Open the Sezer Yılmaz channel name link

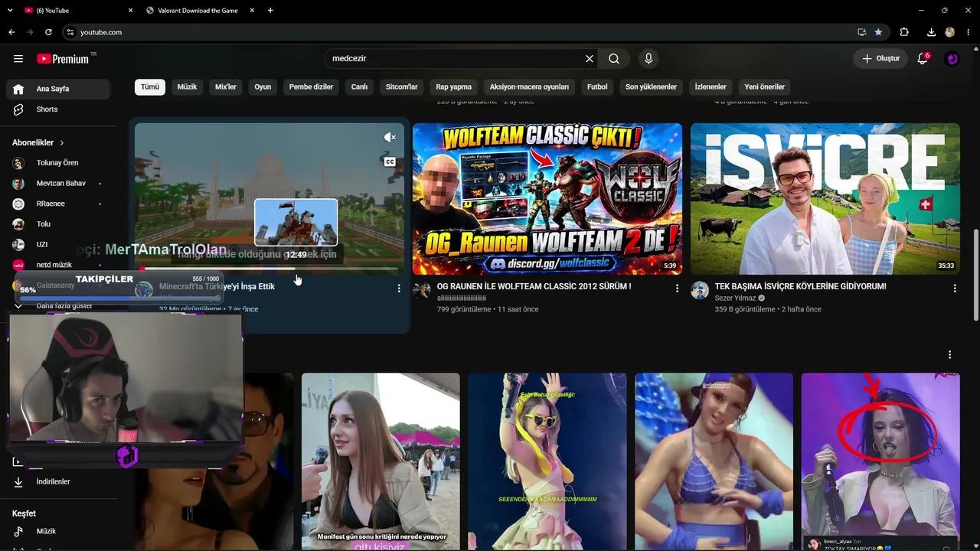[735, 298]
